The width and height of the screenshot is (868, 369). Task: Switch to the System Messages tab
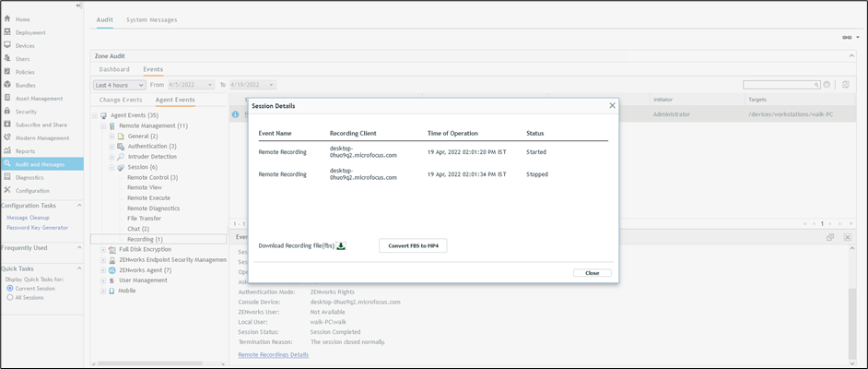(151, 19)
